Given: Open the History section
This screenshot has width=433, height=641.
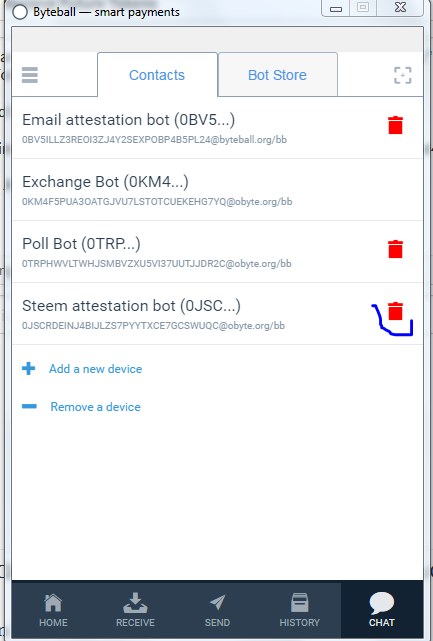Looking at the screenshot, I should [x=299, y=610].
